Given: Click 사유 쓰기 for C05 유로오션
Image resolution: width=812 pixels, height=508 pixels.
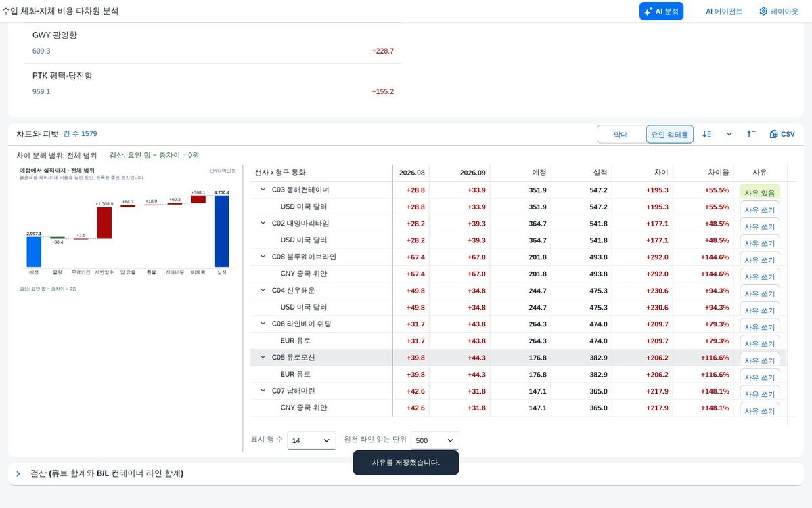Looking at the screenshot, I should point(760,359).
